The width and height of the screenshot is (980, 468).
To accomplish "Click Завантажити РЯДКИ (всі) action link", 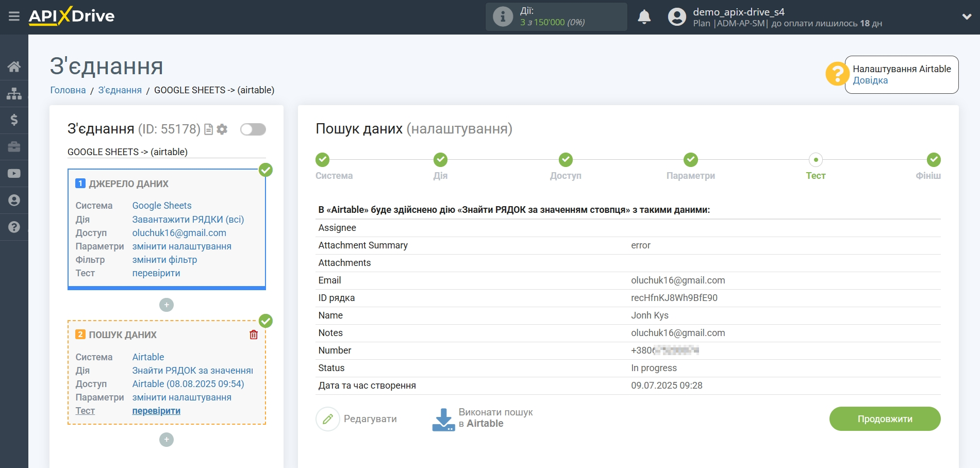I will [x=188, y=220].
